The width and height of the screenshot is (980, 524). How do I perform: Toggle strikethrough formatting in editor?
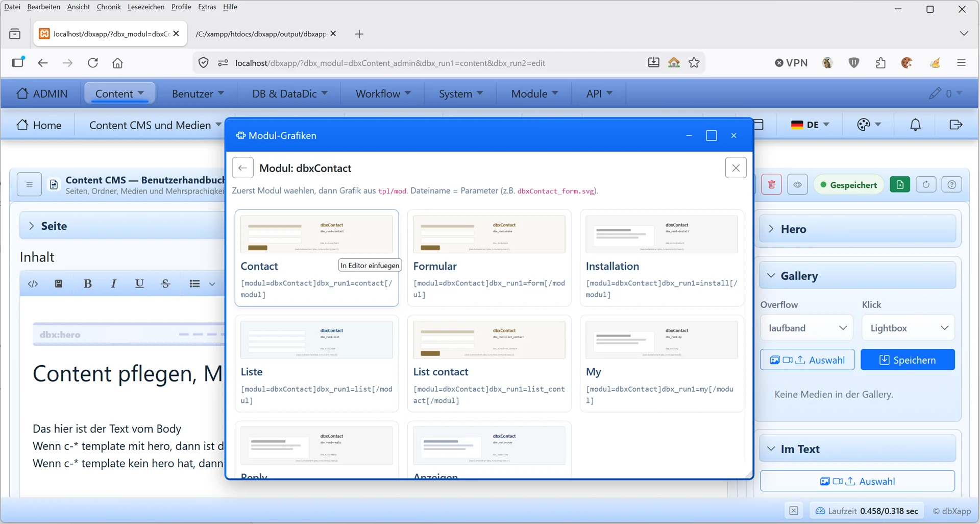click(165, 284)
